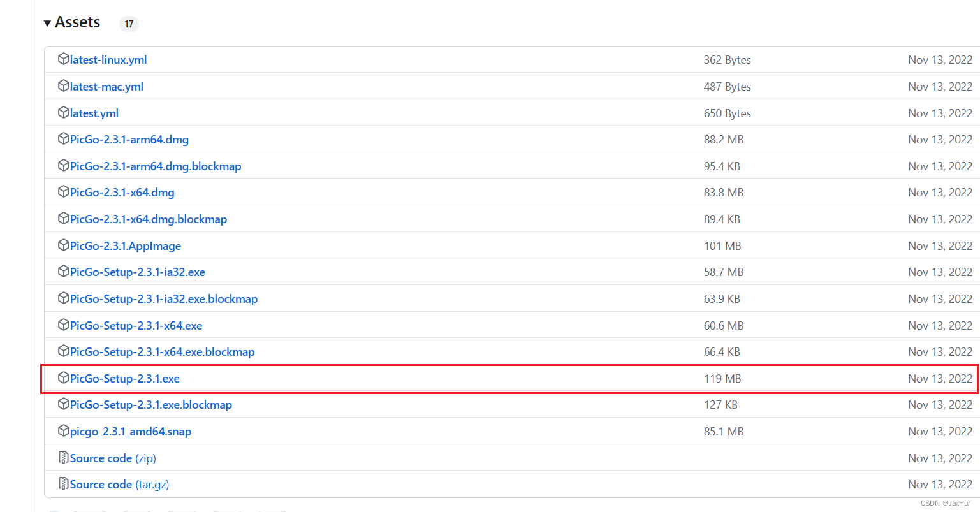Click the package icon beside latest-mac.yml
The width and height of the screenshot is (980, 512).
tap(63, 86)
